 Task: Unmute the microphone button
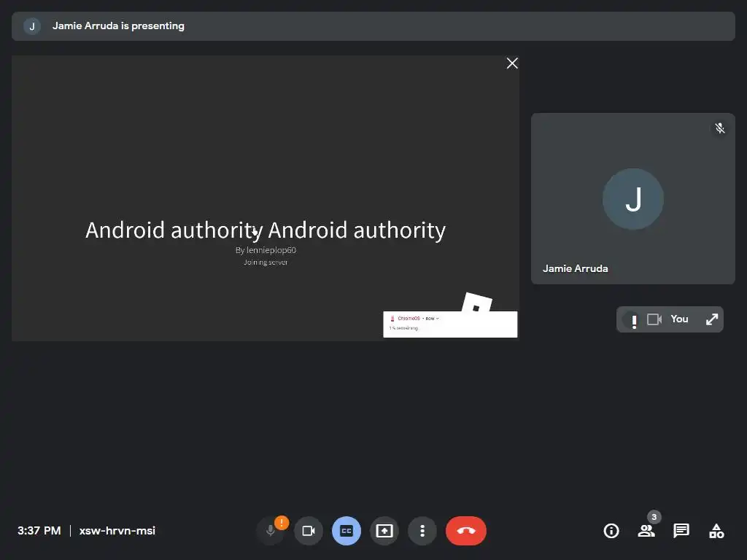270,531
